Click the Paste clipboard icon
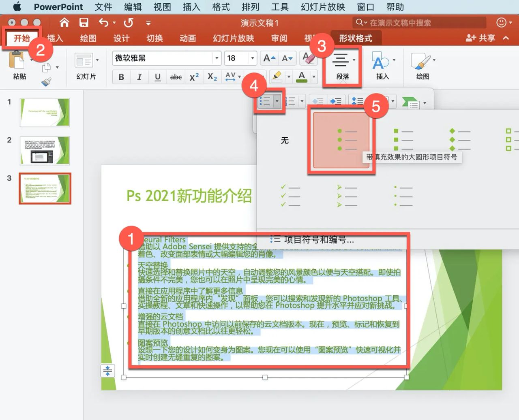Viewport: 519px width, 420px height. [x=17, y=60]
